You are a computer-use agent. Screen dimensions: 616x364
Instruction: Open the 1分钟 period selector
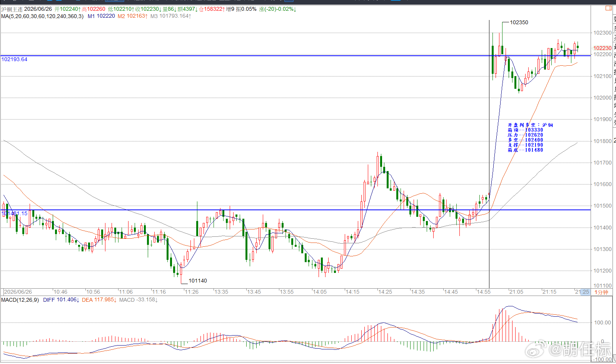point(601,292)
